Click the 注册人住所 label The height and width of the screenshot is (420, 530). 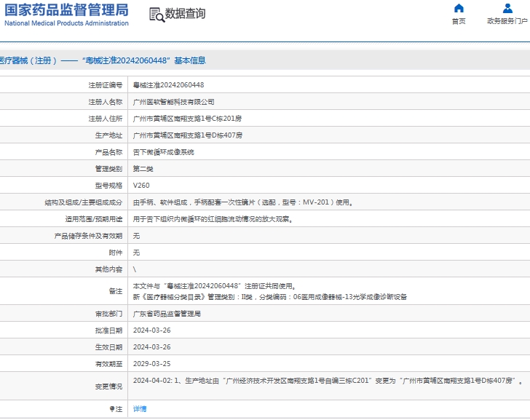pyautogui.click(x=105, y=119)
